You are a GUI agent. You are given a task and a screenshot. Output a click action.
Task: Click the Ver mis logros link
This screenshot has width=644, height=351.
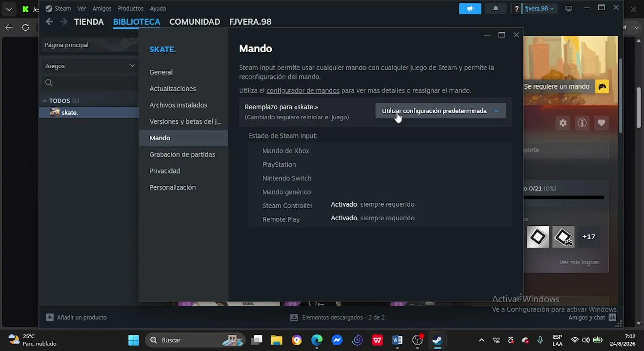[579, 262]
